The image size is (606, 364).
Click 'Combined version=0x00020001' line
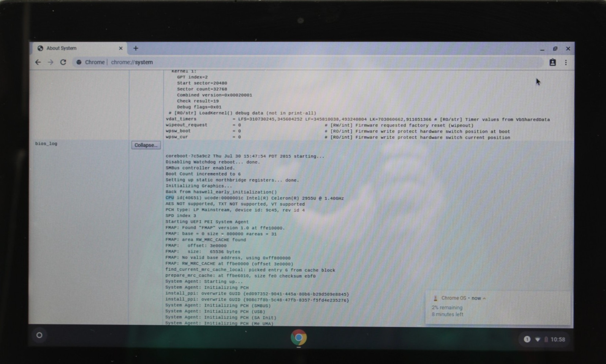[x=214, y=95]
